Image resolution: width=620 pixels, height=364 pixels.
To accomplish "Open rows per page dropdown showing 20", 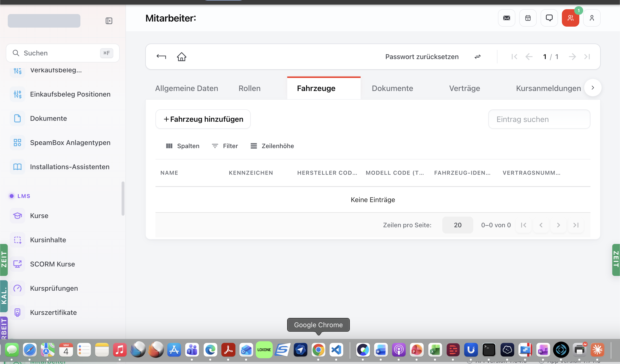I will tap(457, 225).
